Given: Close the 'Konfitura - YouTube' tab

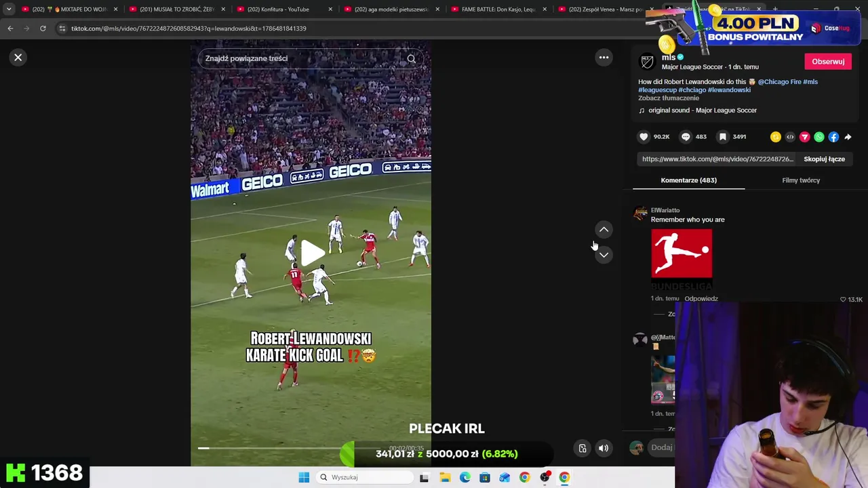Looking at the screenshot, I should tap(330, 9).
